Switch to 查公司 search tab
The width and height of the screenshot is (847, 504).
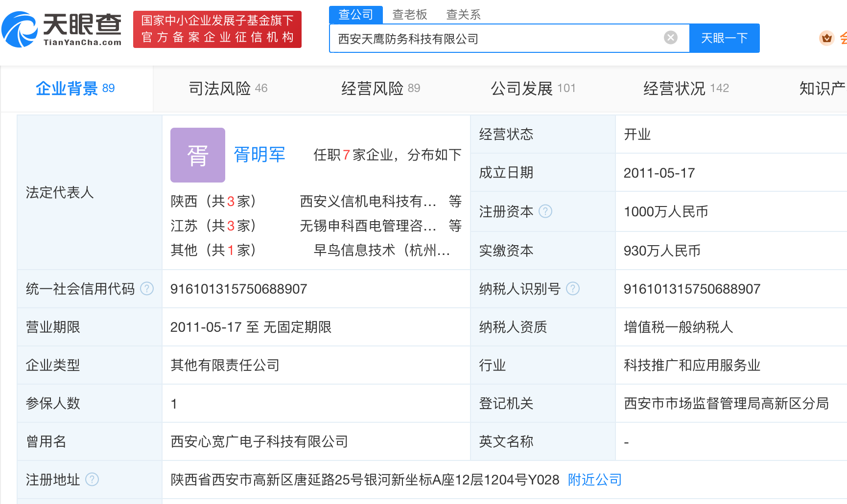(356, 15)
